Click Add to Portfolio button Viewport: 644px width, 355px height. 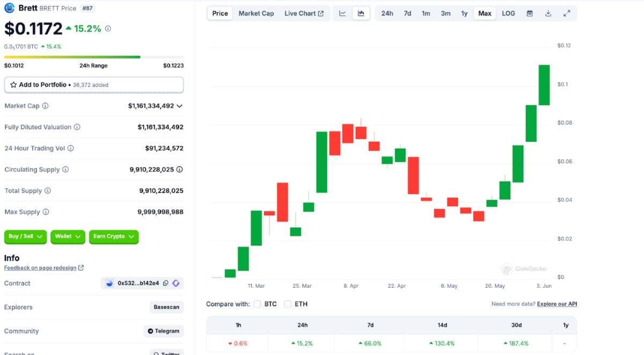point(94,85)
